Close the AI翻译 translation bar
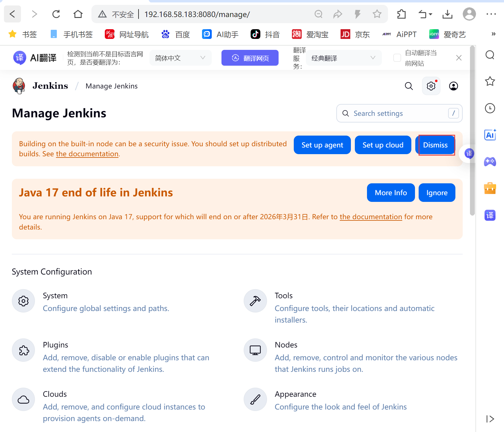 pyautogui.click(x=459, y=58)
